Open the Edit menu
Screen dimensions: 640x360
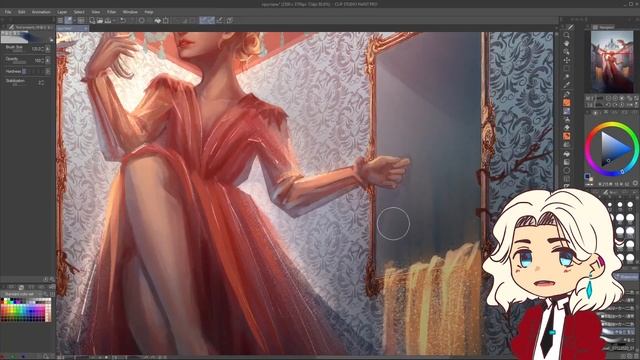[x=22, y=12]
